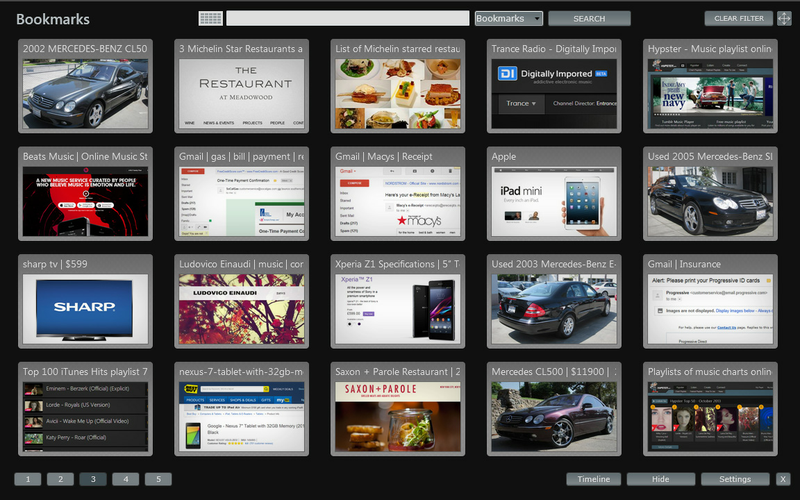The image size is (800, 500).
Task: Go to page 2 of bookmarks
Action: pos(60,479)
